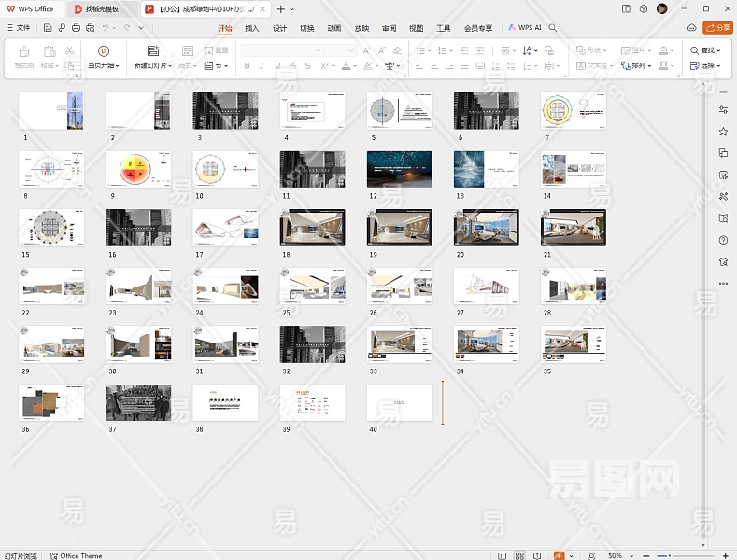This screenshot has height=560, width=737.
Task: Click the 新建幻灯片 new slide icon
Action: point(153,50)
